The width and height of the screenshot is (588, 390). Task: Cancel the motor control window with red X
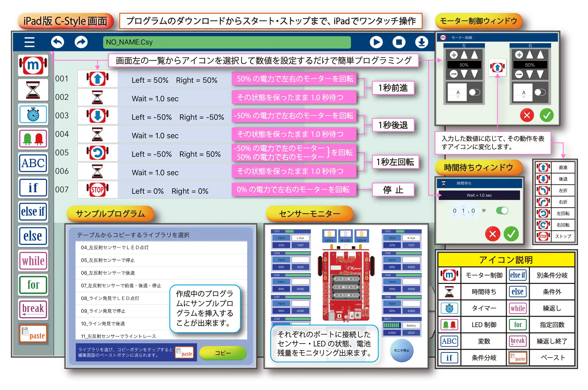527,115
